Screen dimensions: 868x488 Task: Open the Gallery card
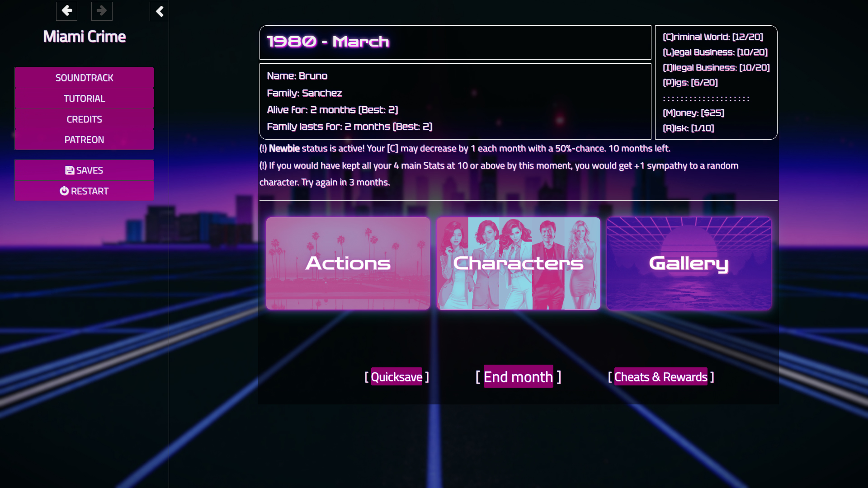pos(689,263)
